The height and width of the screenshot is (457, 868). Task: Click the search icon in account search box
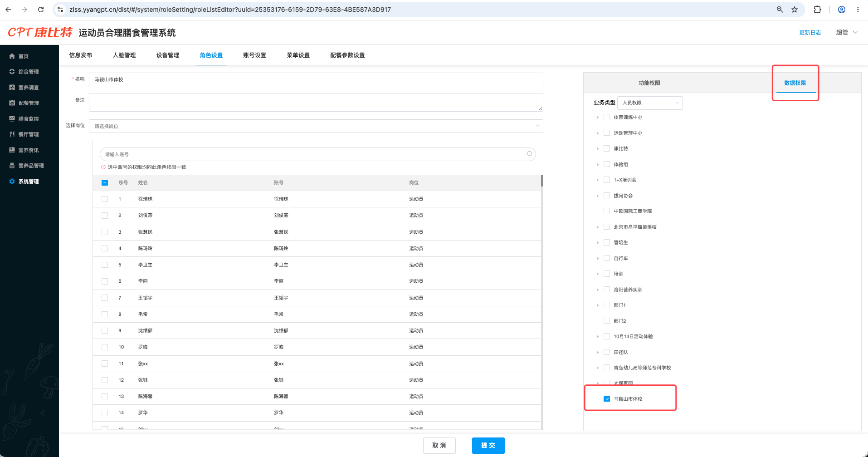click(529, 154)
